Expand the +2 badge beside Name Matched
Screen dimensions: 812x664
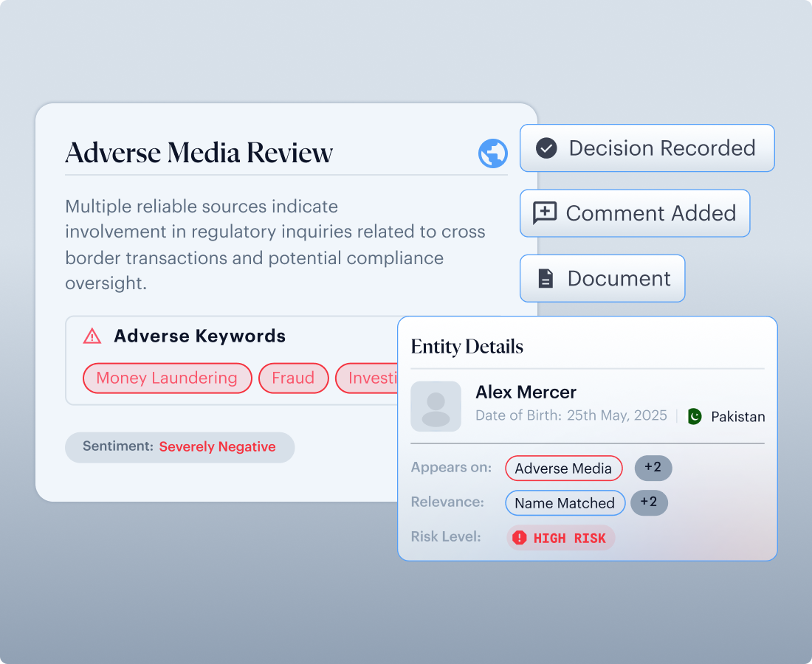tap(649, 502)
